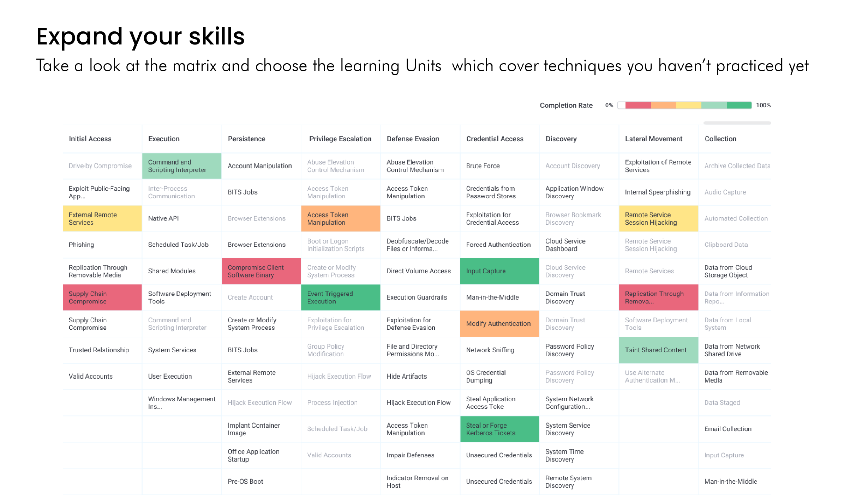The height and width of the screenshot is (499, 868).
Task: Select the red Compromise Client Software Binary cell
Action: click(x=261, y=271)
